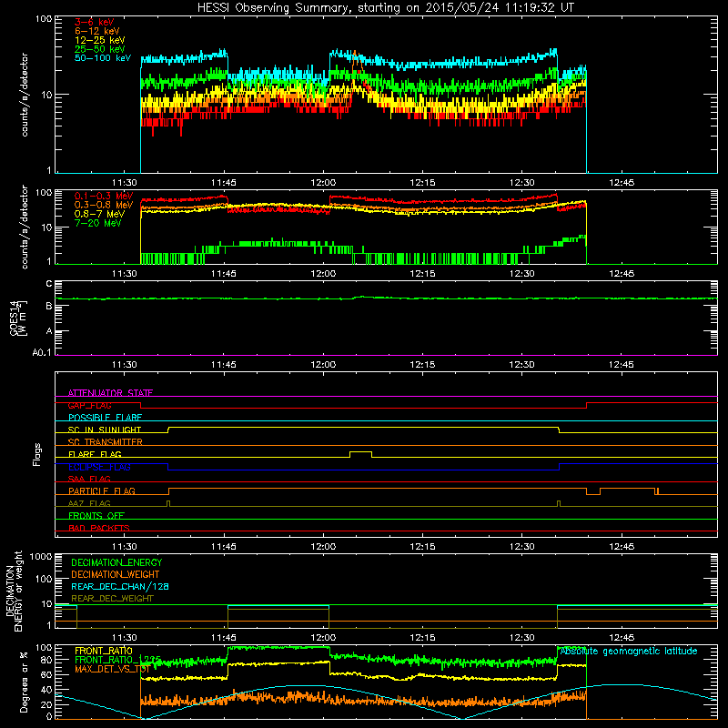Click the Degrees or % axis title
Image resolution: width=728 pixels, height=728 pixels.
[24, 682]
